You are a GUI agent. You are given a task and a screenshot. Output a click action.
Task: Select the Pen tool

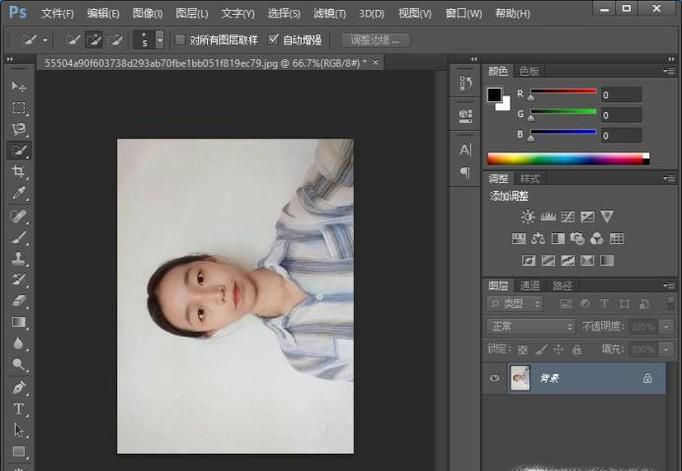18,387
